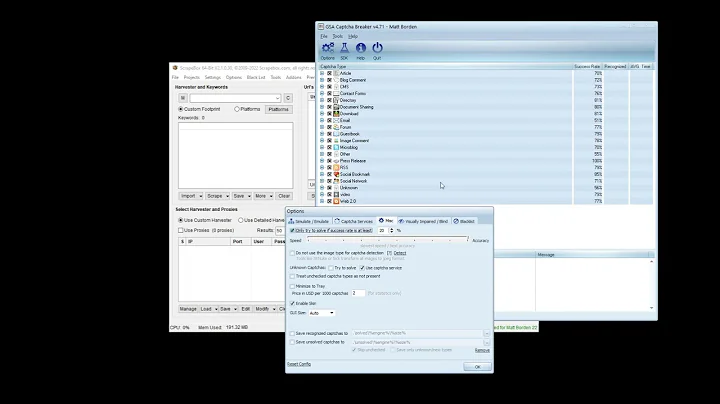Image resolution: width=720 pixels, height=404 pixels.
Task: Open the ScrapeBox footprint combo box
Action: pos(235,98)
